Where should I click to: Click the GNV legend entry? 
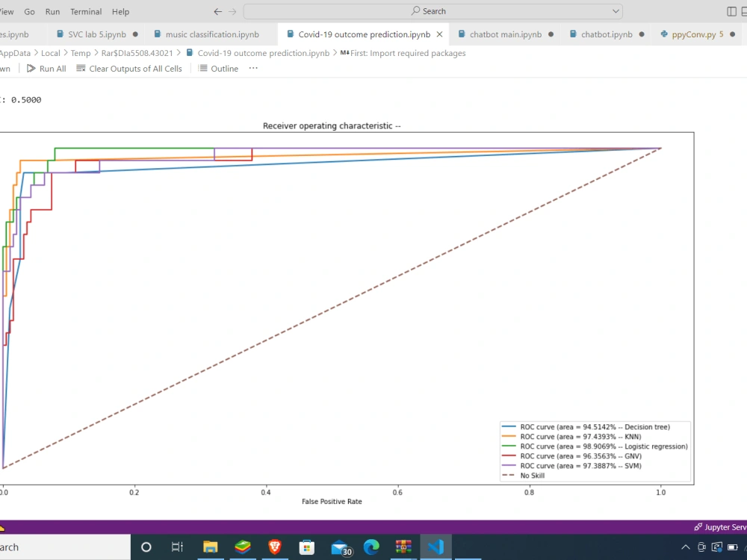pyautogui.click(x=571, y=456)
